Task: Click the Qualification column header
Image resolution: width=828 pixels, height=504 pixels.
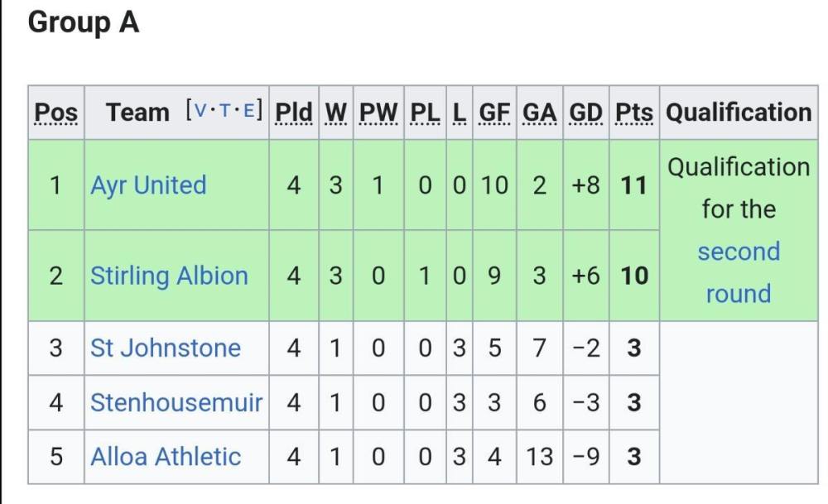Action: 739,113
